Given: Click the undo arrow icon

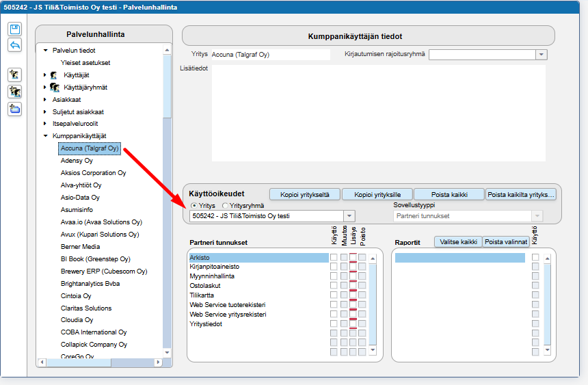Looking at the screenshot, I should 14,45.
